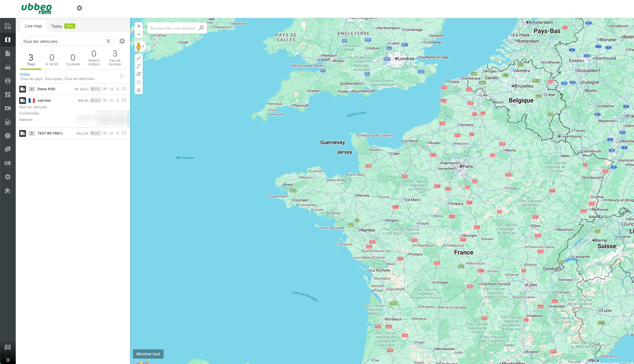
Task: Zoom in on the map
Action: click(139, 26)
